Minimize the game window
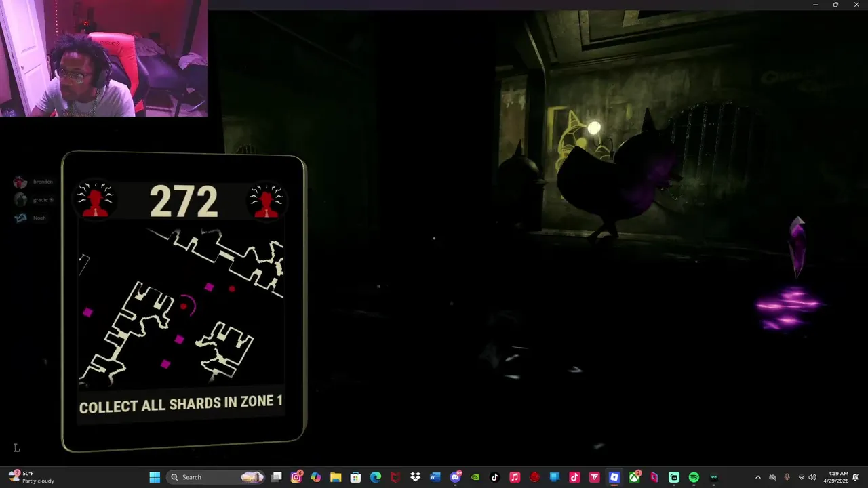This screenshot has width=868, height=488. point(815,5)
